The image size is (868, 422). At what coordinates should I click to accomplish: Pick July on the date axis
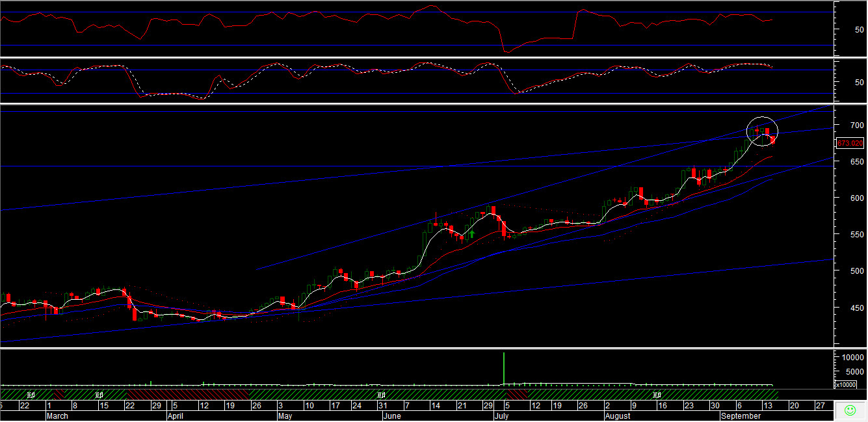click(501, 415)
